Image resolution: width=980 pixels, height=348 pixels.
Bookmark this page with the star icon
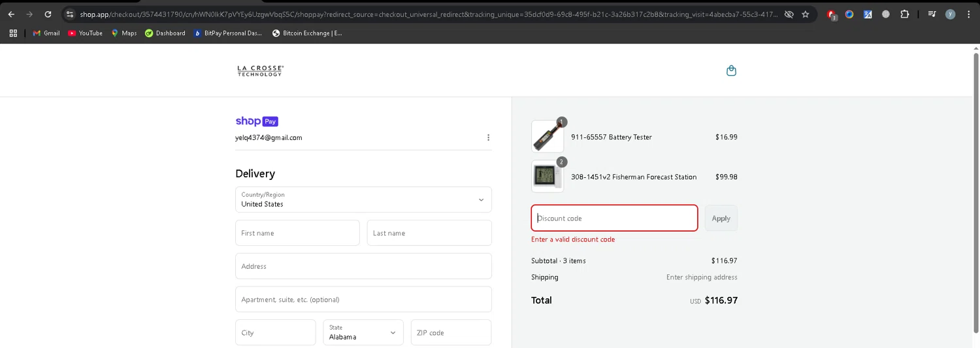point(806,14)
